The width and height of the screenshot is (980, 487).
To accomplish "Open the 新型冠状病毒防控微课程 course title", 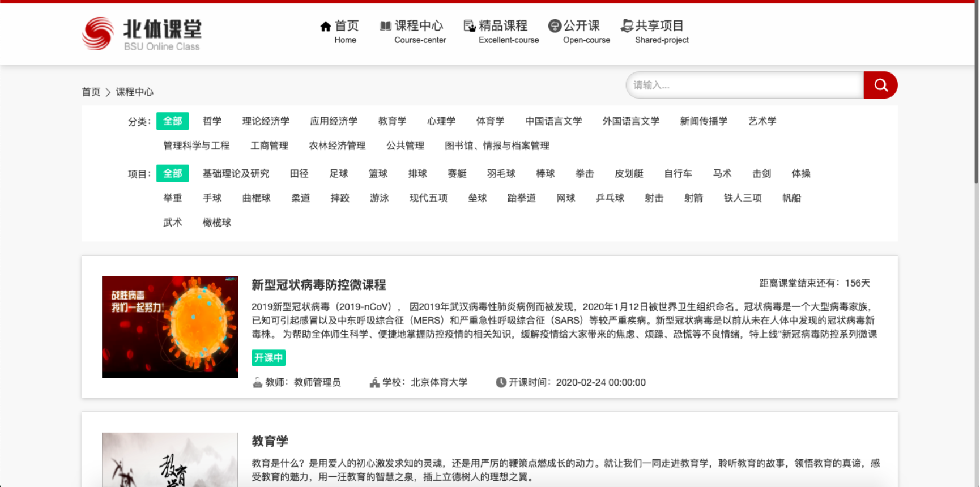I will (318, 285).
